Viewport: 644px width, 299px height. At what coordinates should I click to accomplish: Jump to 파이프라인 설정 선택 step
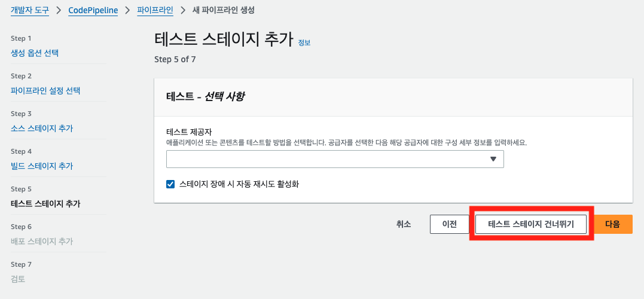click(45, 91)
